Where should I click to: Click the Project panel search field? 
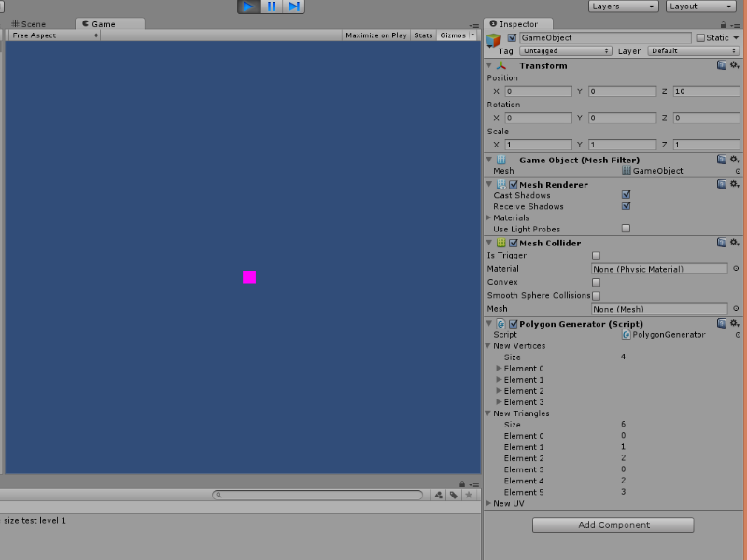tap(317, 496)
